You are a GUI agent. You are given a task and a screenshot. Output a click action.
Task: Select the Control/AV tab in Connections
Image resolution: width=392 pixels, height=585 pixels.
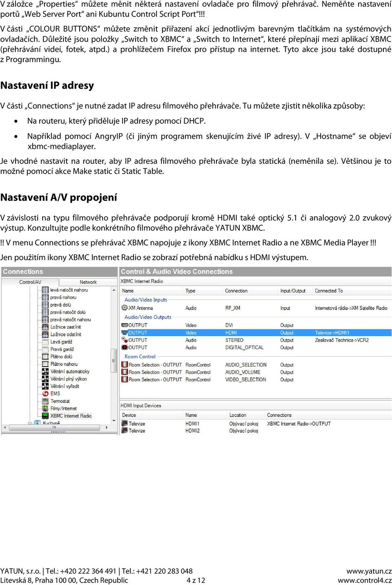[30, 282]
